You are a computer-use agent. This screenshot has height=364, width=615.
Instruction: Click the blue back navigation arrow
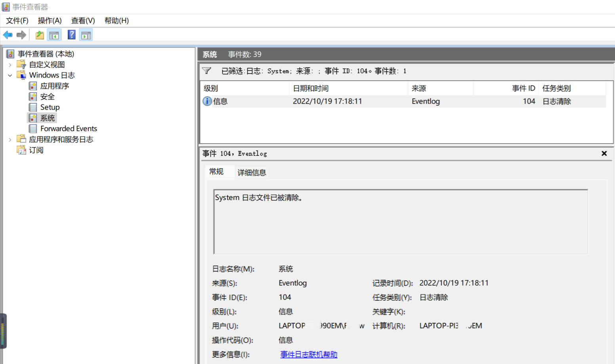[x=8, y=35]
